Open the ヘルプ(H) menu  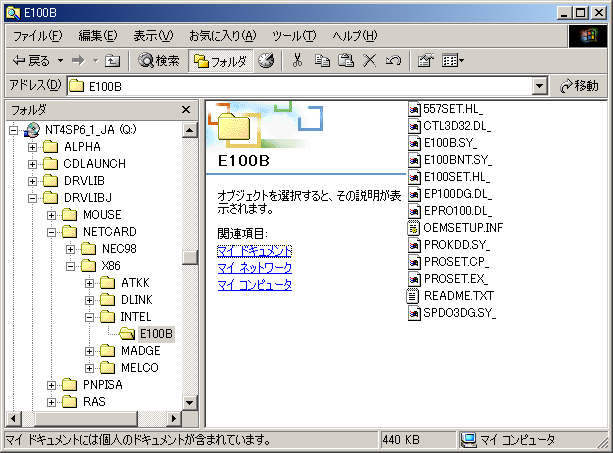click(355, 36)
